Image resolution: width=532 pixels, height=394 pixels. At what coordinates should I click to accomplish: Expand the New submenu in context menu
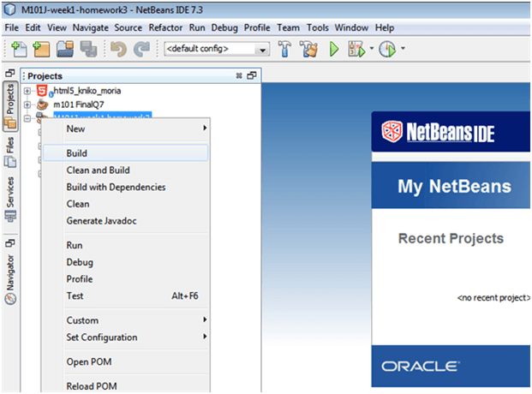(126, 129)
